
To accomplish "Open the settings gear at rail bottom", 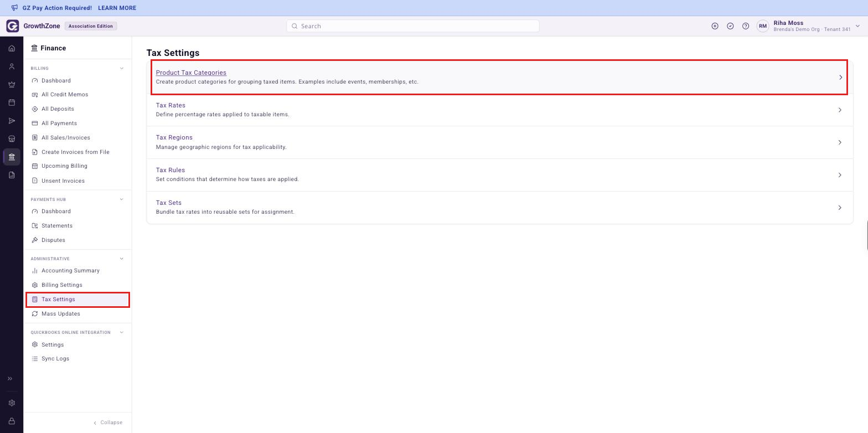I will (12, 403).
